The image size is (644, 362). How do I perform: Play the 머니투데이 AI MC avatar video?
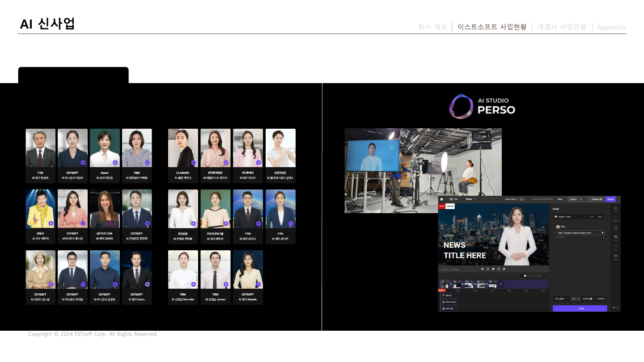point(258,163)
